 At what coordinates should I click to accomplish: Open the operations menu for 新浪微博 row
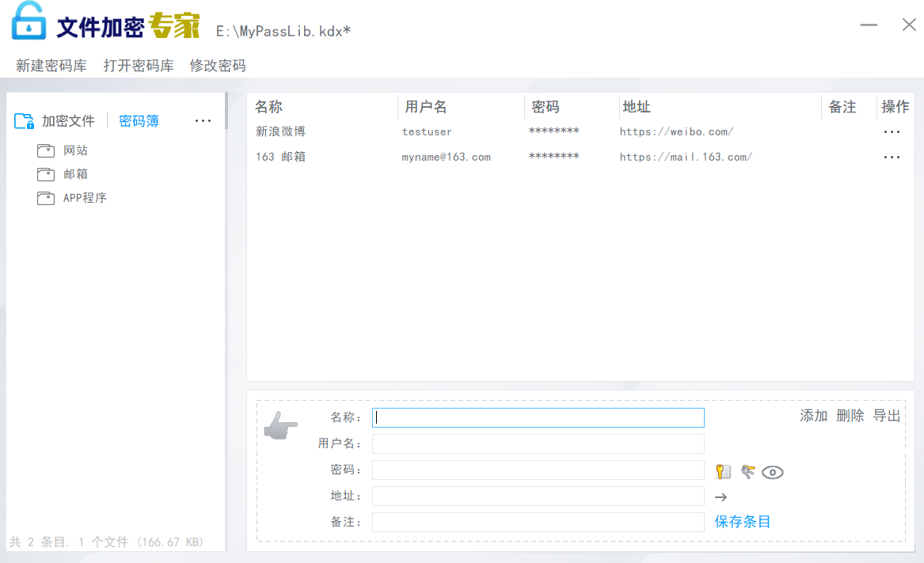[892, 132]
